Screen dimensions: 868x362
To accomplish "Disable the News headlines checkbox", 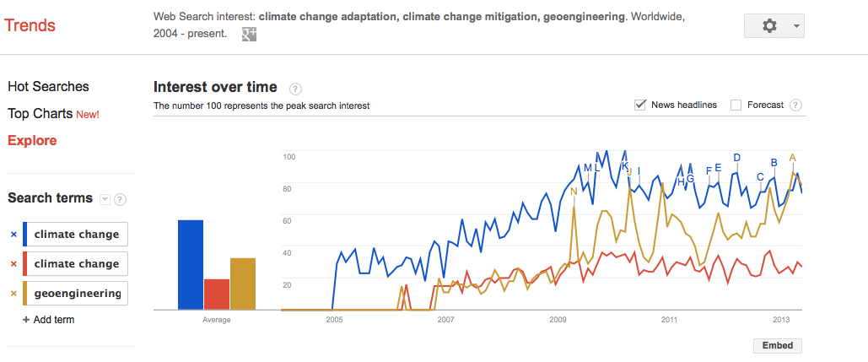I will click(640, 105).
